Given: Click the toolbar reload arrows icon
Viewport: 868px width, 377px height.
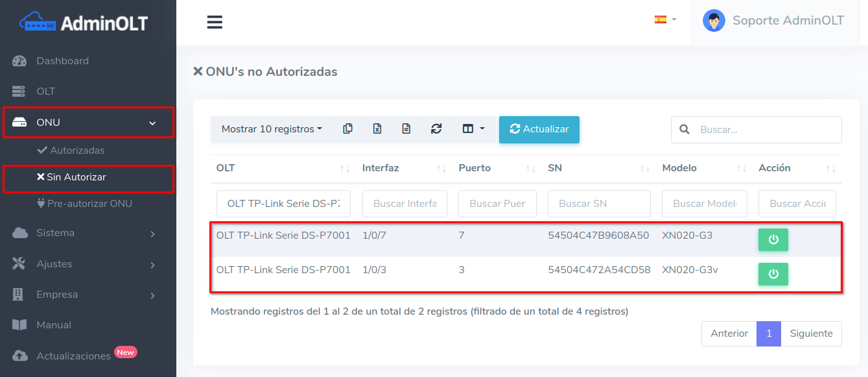Looking at the screenshot, I should click(436, 129).
